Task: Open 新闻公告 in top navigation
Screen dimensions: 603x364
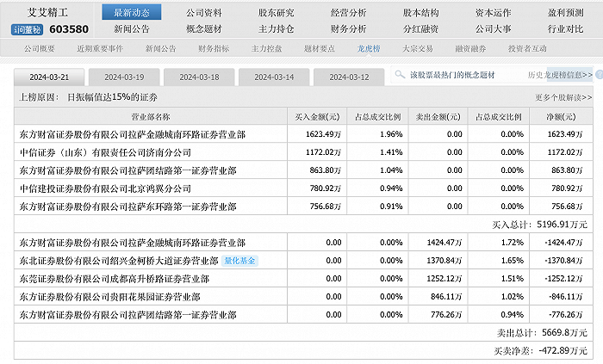Action: click(132, 28)
